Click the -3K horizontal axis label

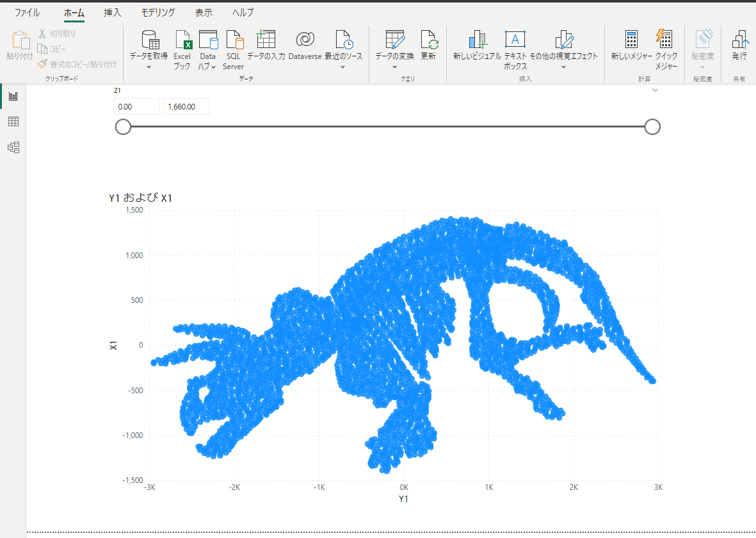[x=149, y=487]
